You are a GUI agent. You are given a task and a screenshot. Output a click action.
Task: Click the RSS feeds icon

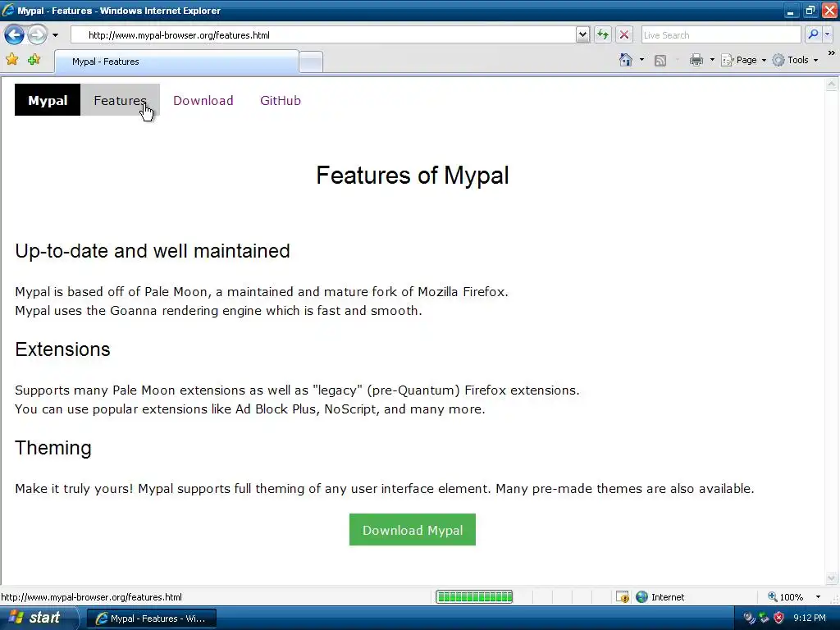tap(660, 61)
